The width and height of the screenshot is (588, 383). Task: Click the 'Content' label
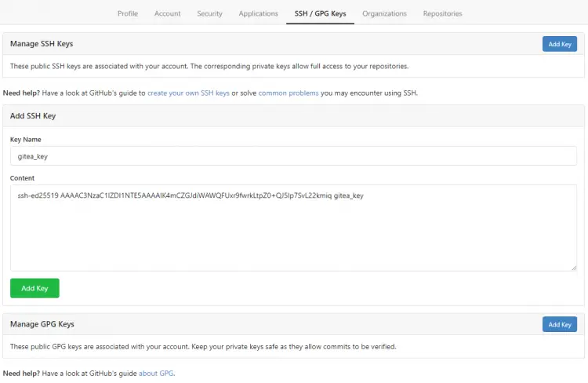22,178
